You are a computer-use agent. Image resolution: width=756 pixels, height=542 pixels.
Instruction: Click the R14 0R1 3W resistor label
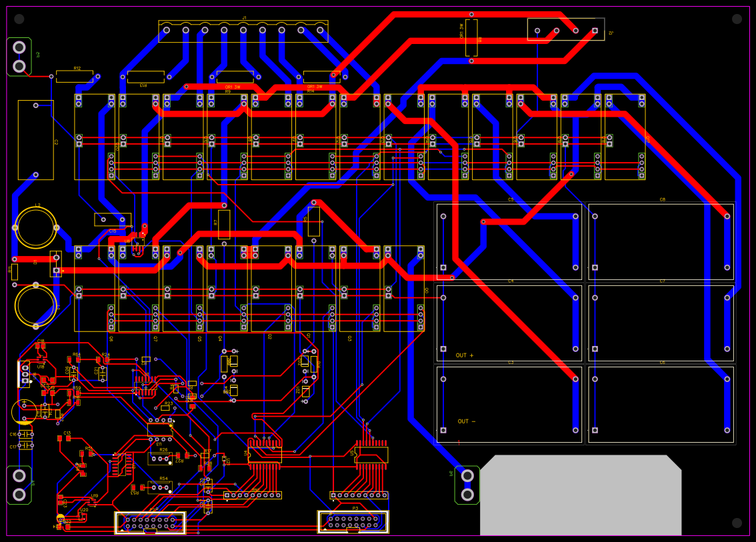click(x=315, y=87)
